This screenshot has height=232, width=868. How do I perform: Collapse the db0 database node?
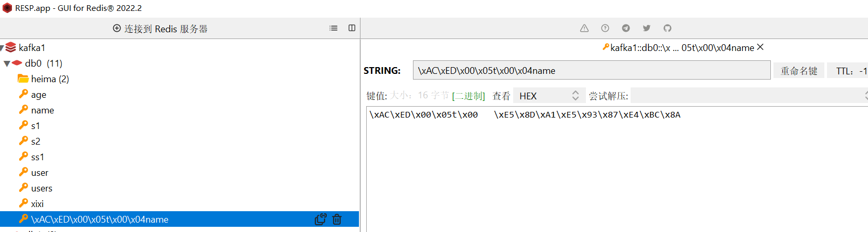click(7, 63)
